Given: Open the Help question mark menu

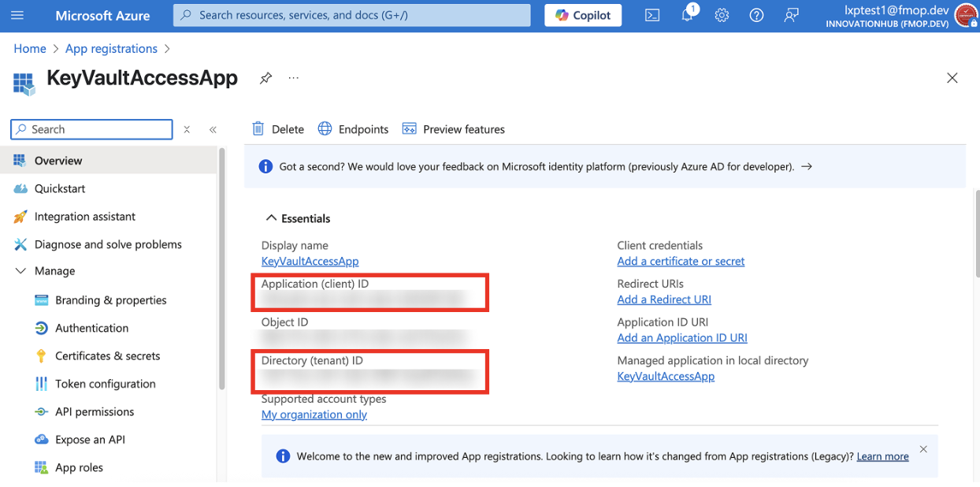Looking at the screenshot, I should [756, 15].
